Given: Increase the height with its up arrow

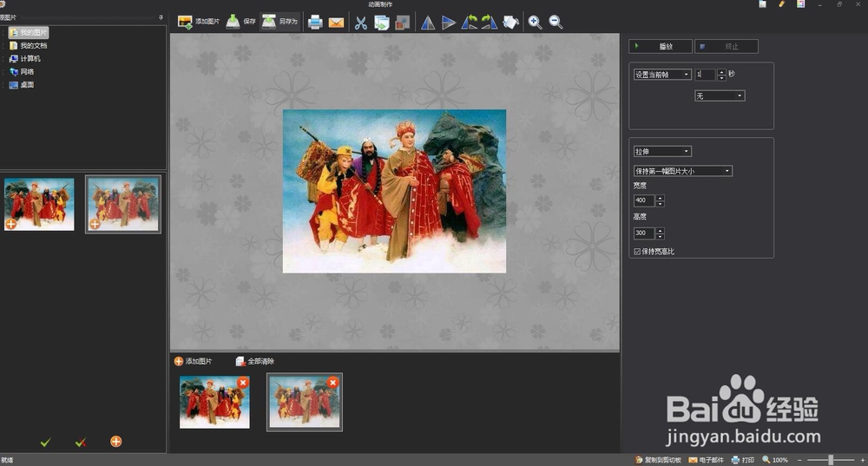Looking at the screenshot, I should pyautogui.click(x=660, y=230).
